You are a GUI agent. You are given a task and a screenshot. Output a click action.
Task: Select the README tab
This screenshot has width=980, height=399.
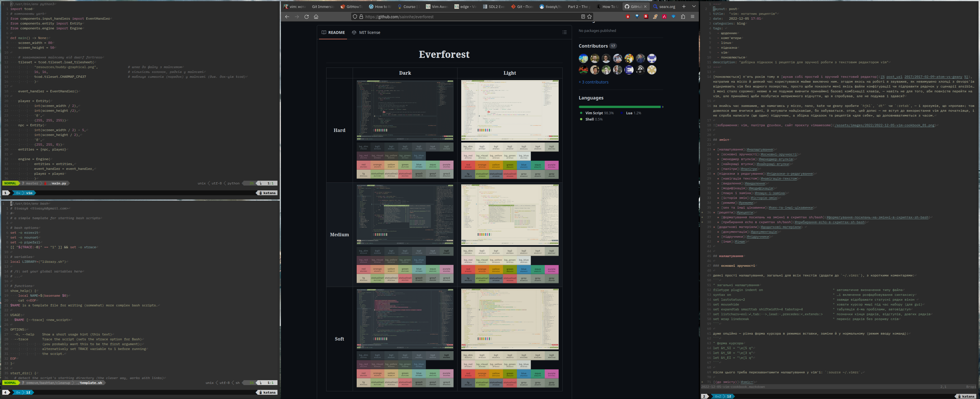[333, 32]
